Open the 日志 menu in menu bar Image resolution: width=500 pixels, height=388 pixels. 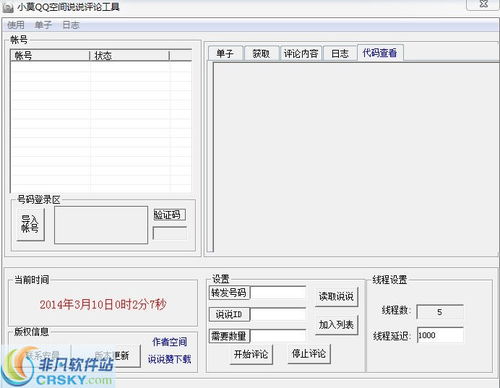[x=71, y=25]
